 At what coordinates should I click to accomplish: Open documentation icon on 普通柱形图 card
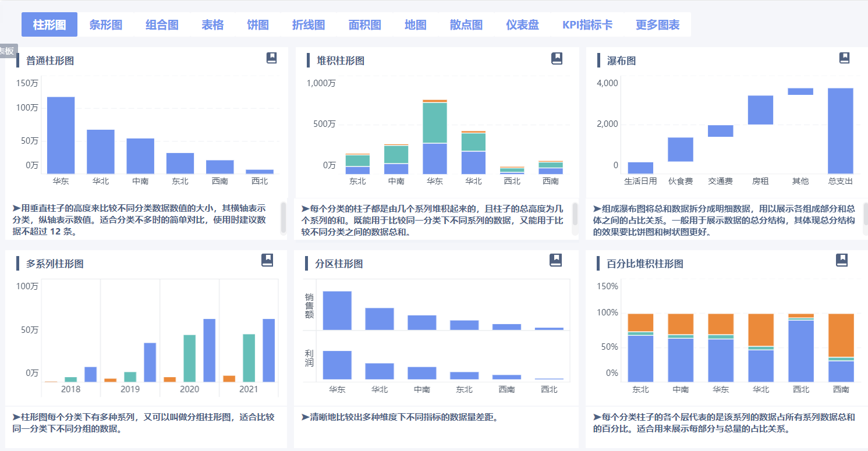point(271,58)
